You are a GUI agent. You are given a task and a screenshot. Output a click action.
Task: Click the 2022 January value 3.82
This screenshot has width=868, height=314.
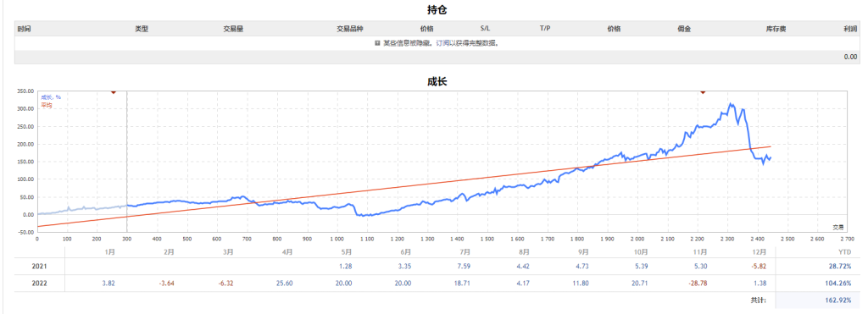coord(108,283)
